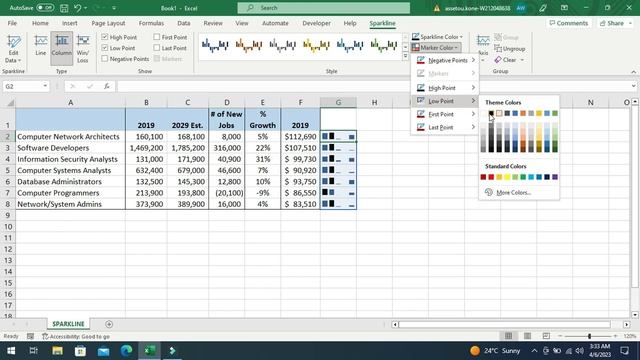Viewport: 640px width, 360px height.
Task: Open the File menu tab
Action: click(x=12, y=23)
